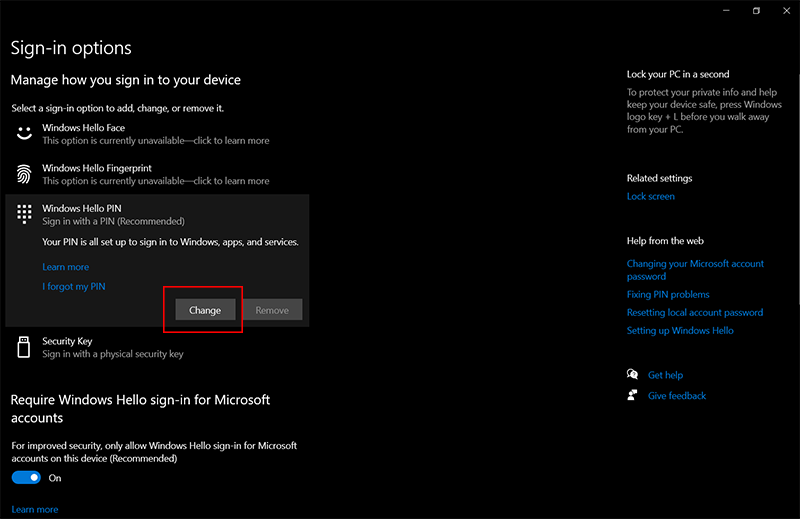
Task: Collapse the Windows Hello PIN option
Action: coord(157,214)
